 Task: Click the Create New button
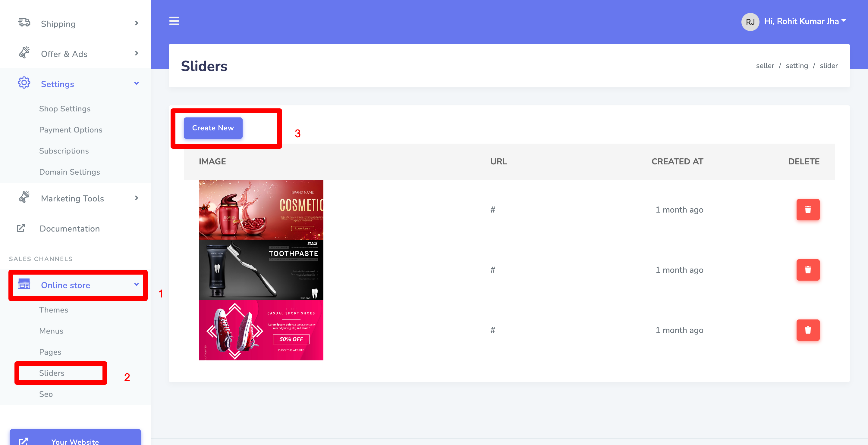click(x=213, y=128)
